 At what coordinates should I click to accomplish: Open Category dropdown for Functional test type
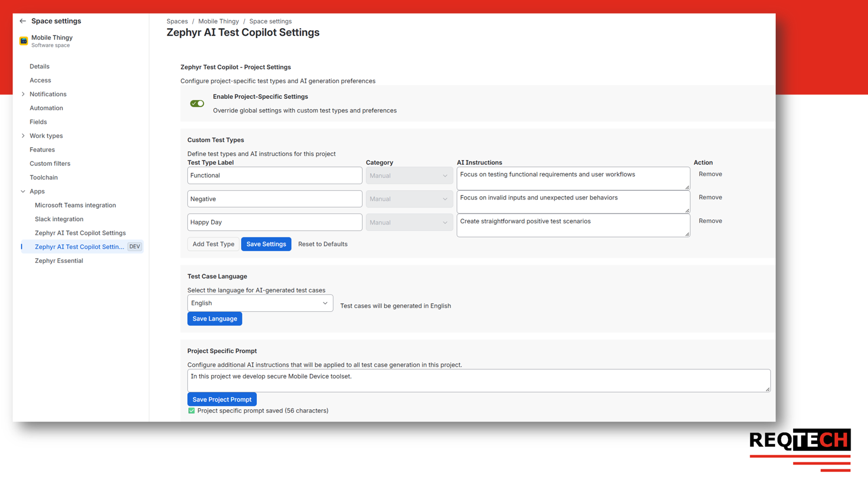pos(409,175)
